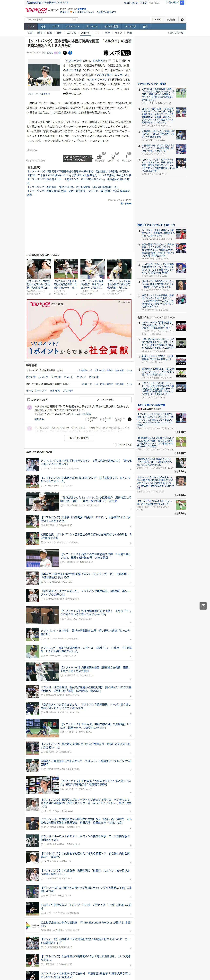Share the article on Facebook
The height and width of the screenshot is (980, 210).
coord(70,53)
